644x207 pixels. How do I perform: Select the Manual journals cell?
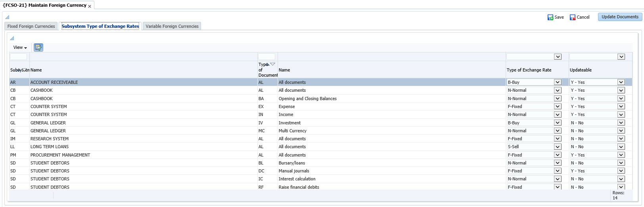(392, 171)
